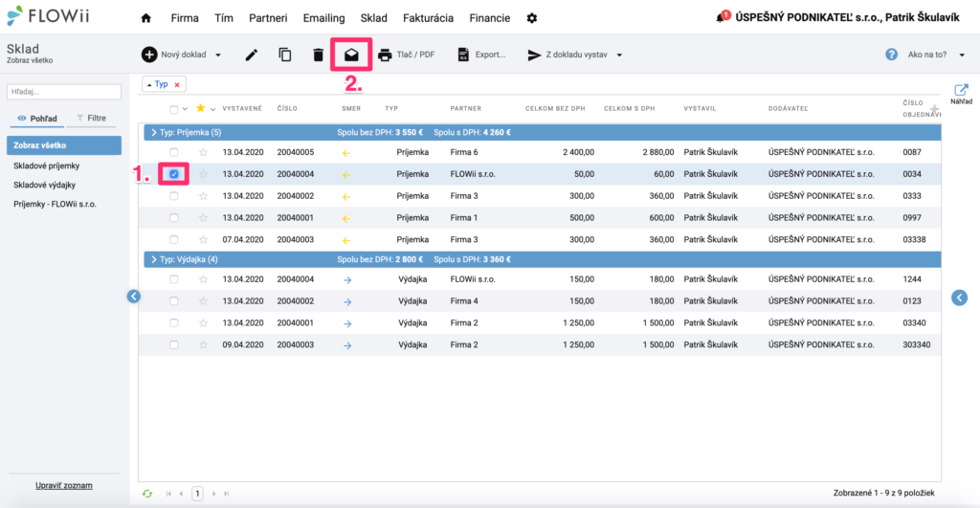Go to the next page arrow
Viewport: 980px width, 508px height.
pos(213,494)
